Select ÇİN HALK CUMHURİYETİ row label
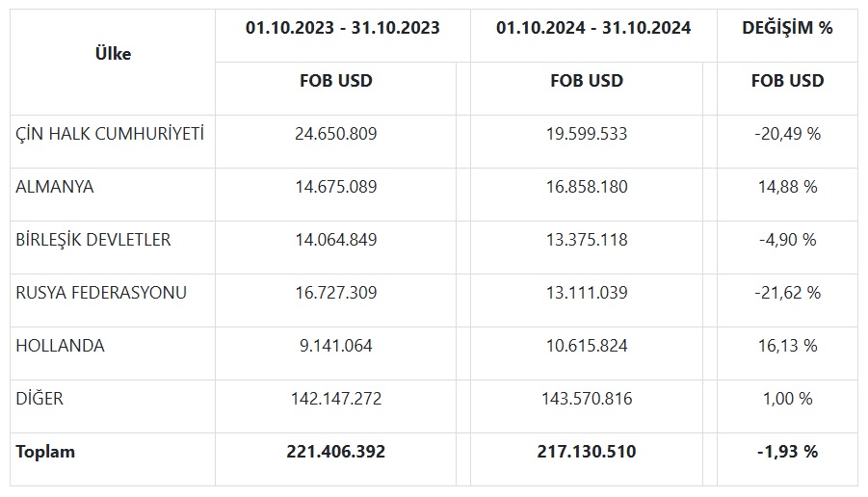The height and width of the screenshot is (497, 868). 110,134
